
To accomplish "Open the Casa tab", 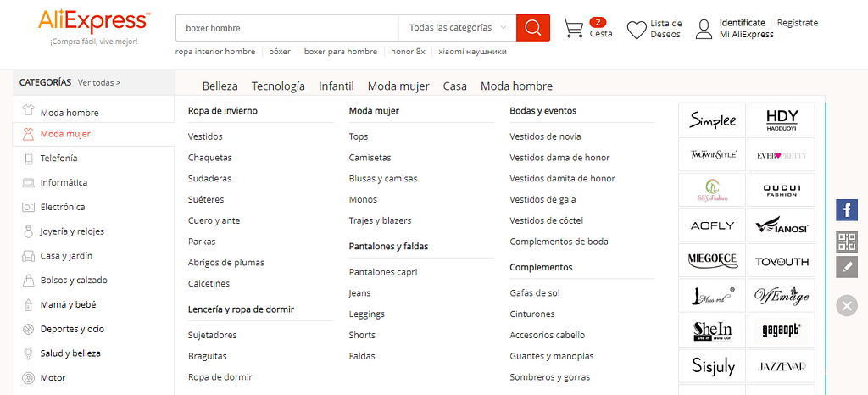I will point(454,86).
